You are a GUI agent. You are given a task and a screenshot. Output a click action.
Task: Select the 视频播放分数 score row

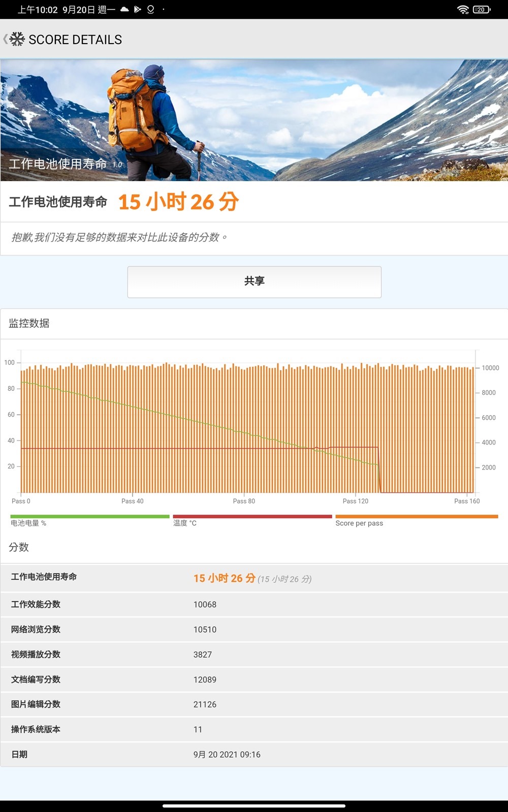coord(254,654)
